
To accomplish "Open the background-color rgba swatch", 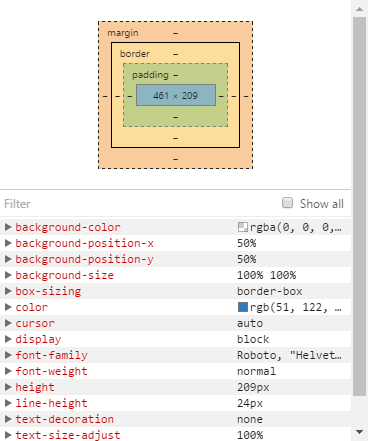I will point(243,227).
